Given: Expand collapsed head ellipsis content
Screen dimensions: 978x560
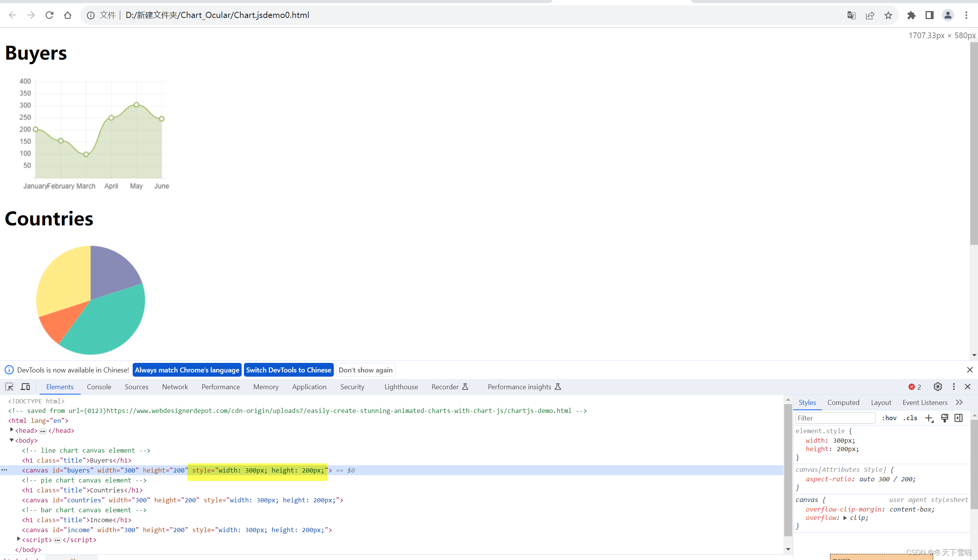Looking at the screenshot, I should [x=43, y=431].
